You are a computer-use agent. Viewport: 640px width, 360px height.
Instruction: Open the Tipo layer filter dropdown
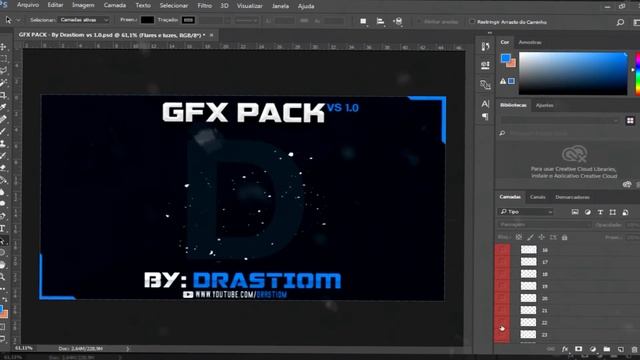tap(526, 212)
